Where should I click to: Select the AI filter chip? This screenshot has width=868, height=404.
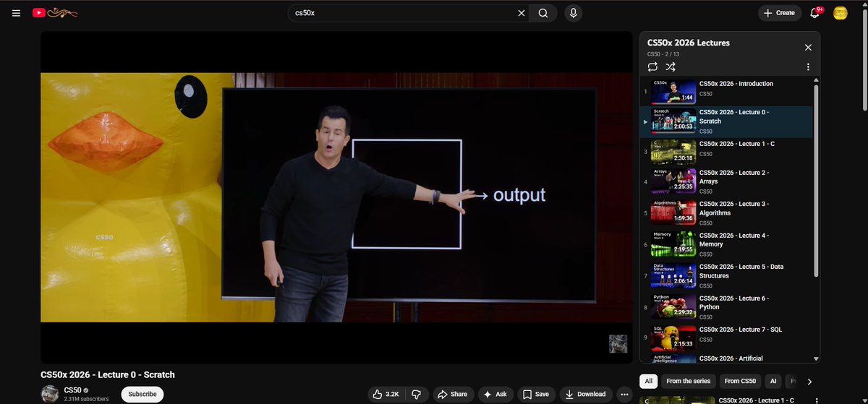[773, 381]
